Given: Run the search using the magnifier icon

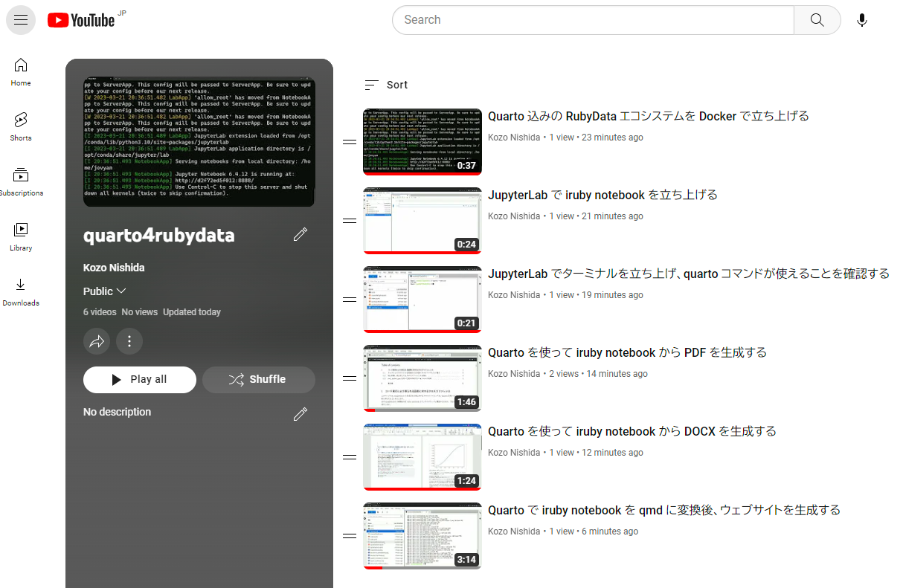Looking at the screenshot, I should pos(817,20).
